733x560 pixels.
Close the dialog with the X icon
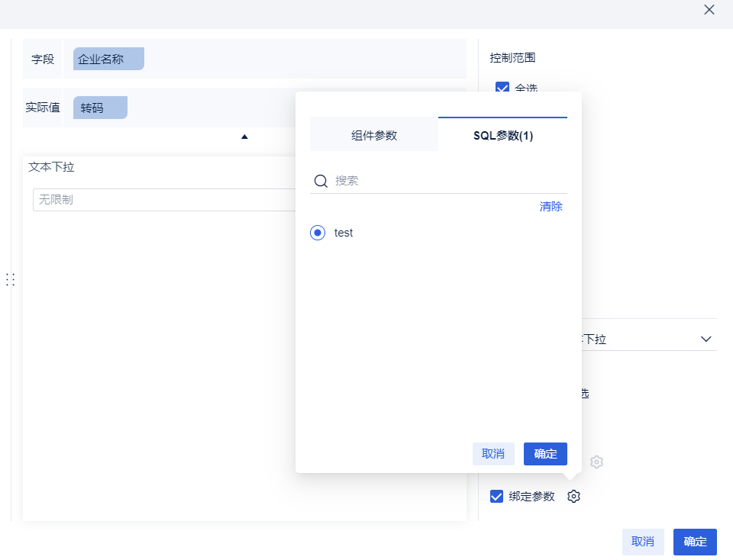click(x=709, y=10)
